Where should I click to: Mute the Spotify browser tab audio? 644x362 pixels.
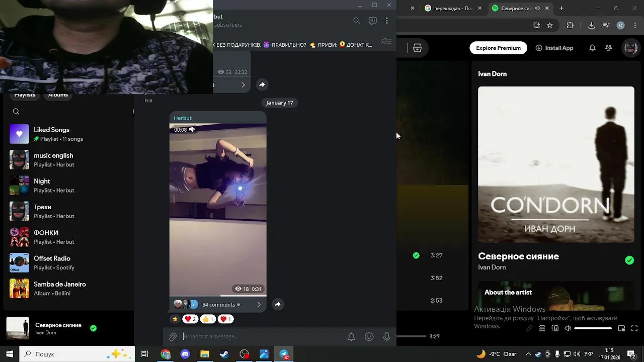[x=537, y=8]
